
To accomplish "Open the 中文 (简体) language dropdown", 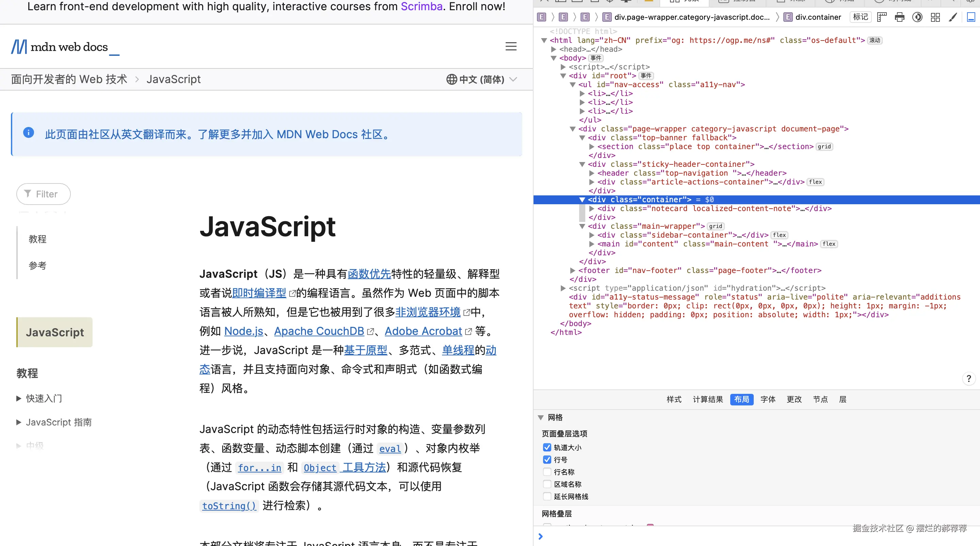I will pyautogui.click(x=481, y=79).
